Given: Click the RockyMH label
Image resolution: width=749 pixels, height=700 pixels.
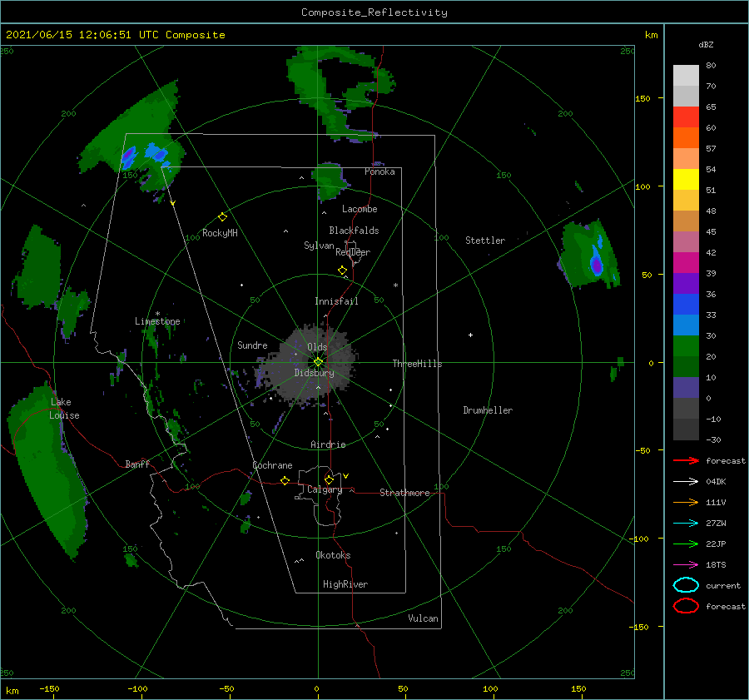Looking at the screenshot, I should point(220,233).
